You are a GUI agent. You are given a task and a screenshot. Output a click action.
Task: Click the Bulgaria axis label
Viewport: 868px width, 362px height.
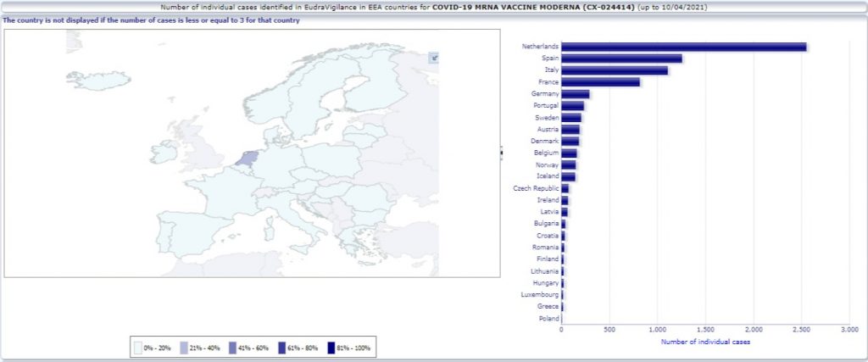point(547,224)
